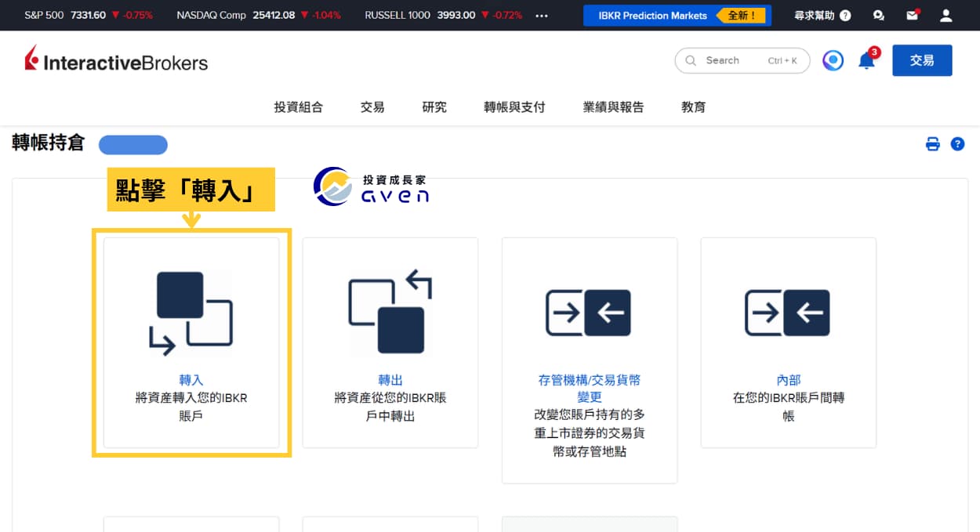Open the 投資組合 menu
The width and height of the screenshot is (980, 532).
[x=298, y=107]
